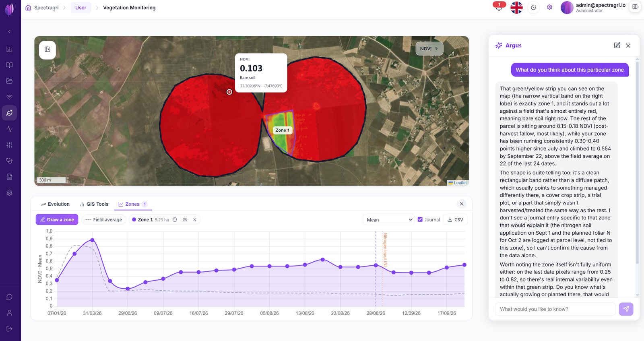Click the home icon in breadcrumb
Screen dimensions: 644x341
pos(28,8)
